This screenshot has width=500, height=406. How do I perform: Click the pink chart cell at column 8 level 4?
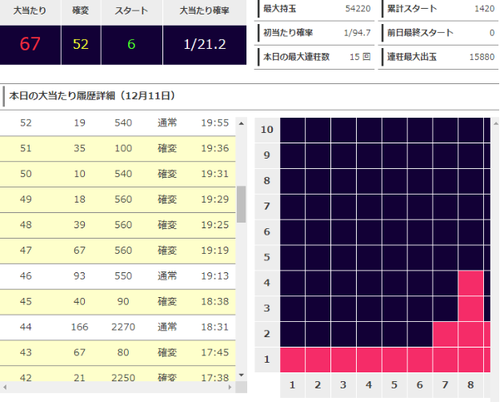coord(471,283)
